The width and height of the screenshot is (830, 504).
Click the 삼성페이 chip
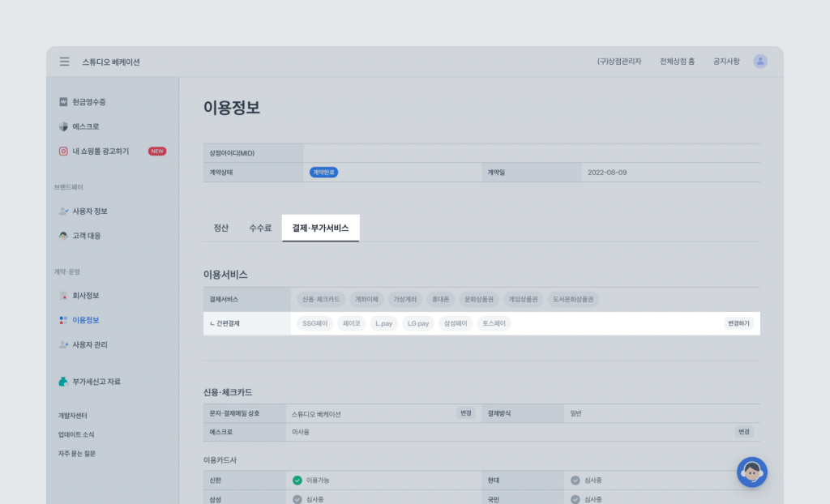[x=456, y=323]
